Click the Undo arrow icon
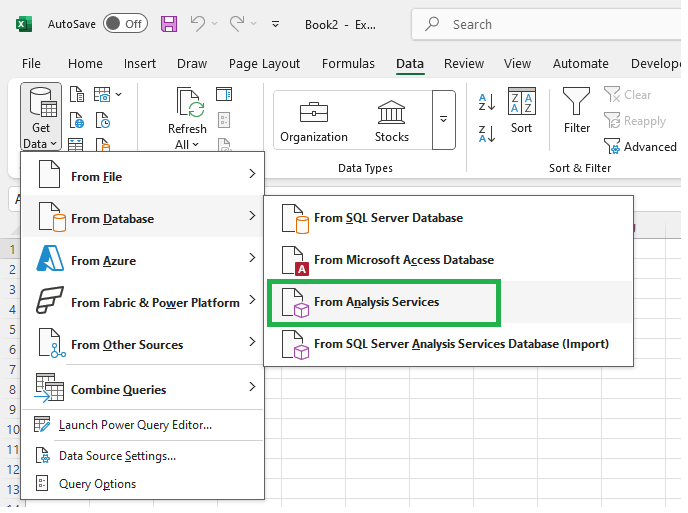Screen dimensions: 688x513 pos(198,23)
